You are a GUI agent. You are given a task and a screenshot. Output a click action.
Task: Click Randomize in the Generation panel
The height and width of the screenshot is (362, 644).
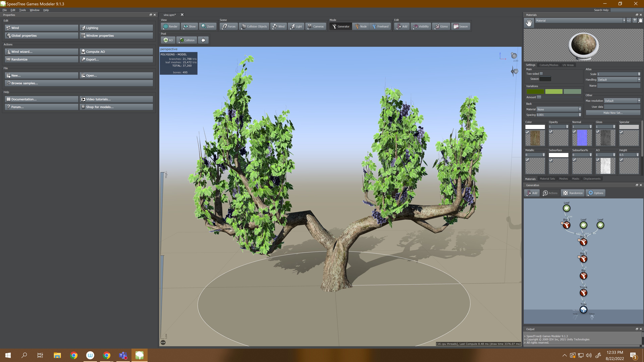[573, 193]
